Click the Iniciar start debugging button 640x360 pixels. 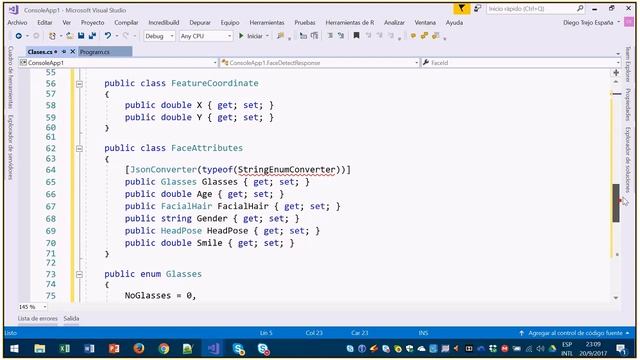pos(251,36)
